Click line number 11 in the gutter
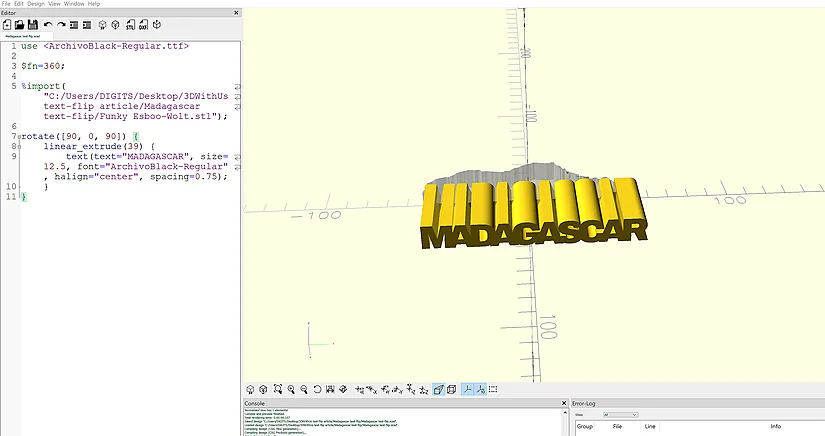This screenshot has width=825, height=436. click(x=11, y=197)
